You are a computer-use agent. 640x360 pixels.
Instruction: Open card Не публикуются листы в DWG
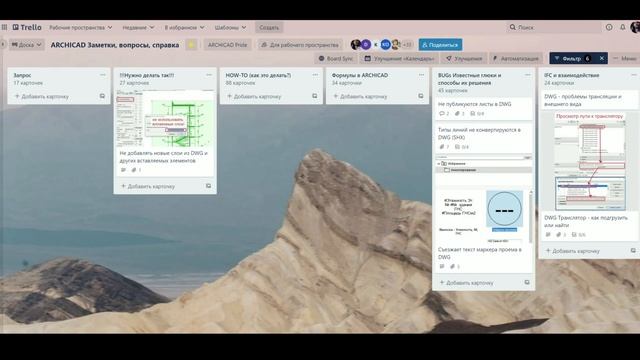coord(484,109)
